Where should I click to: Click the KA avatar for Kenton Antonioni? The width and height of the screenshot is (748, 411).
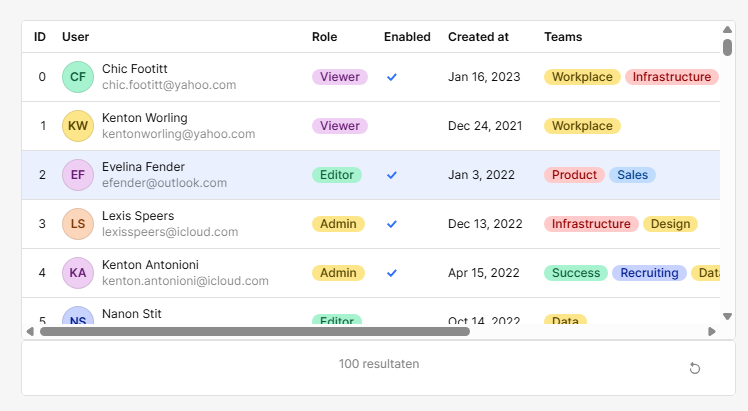78,273
